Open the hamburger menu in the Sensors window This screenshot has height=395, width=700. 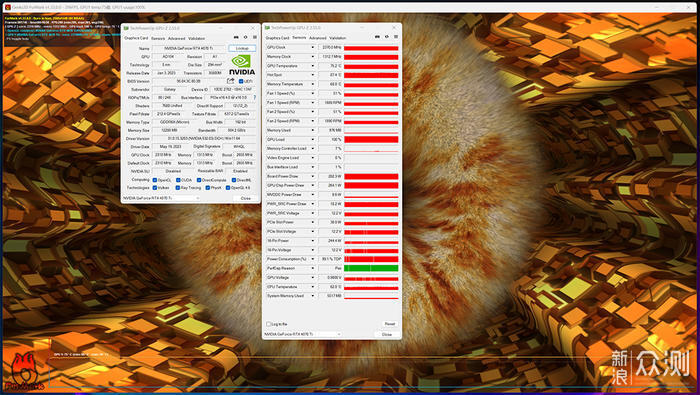[x=396, y=37]
